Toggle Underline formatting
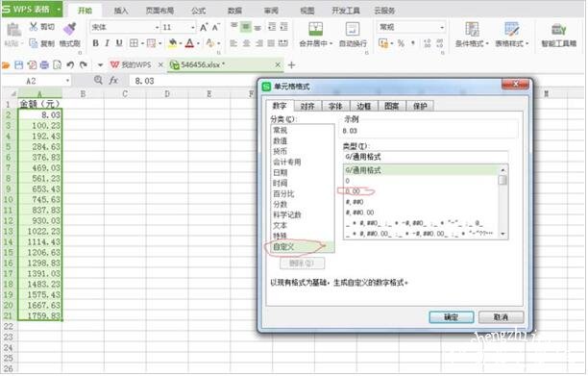 [x=119, y=43]
